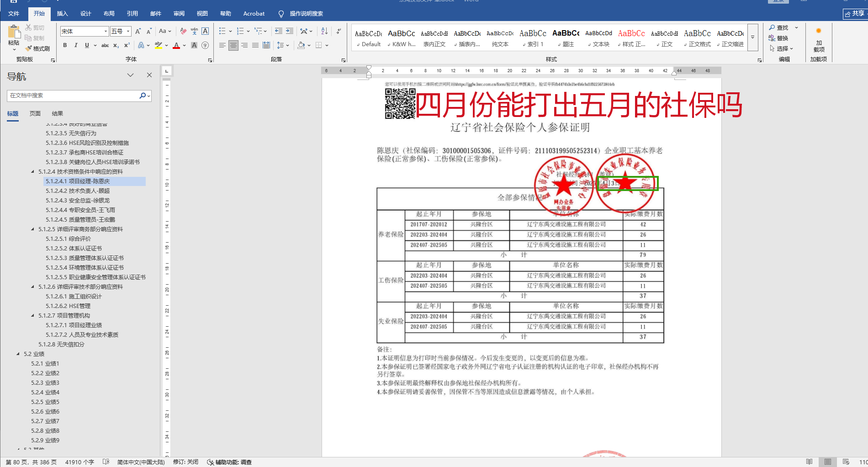Decrease the paragraph indent
Screen dimensions: 868x467
pos(279,31)
